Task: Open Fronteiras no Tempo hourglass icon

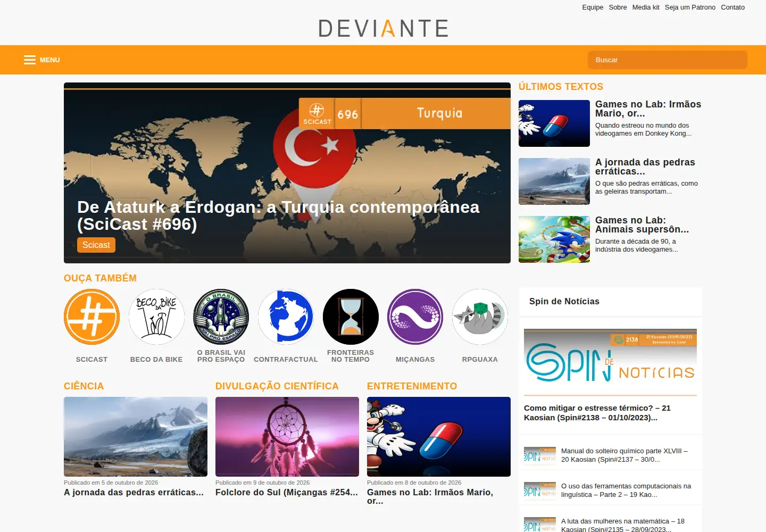Action: [x=351, y=317]
